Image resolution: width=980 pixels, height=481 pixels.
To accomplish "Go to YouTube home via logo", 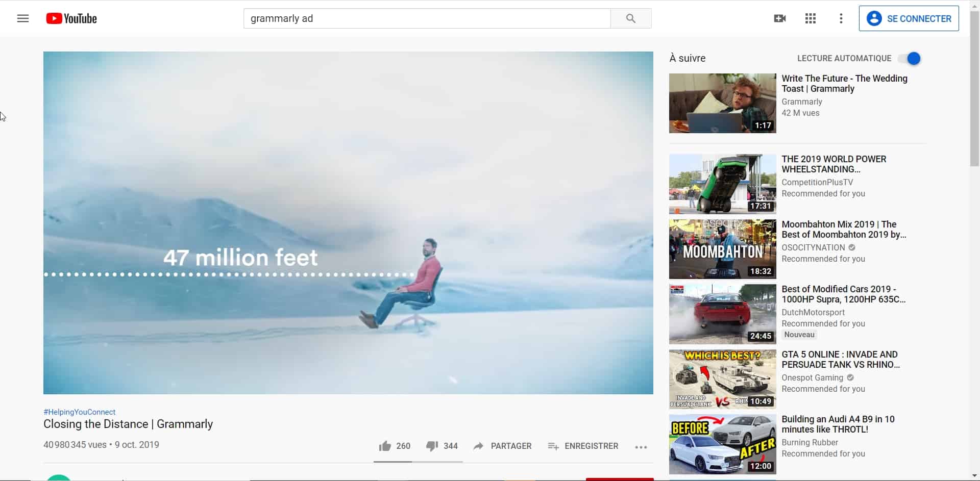I will pos(71,19).
